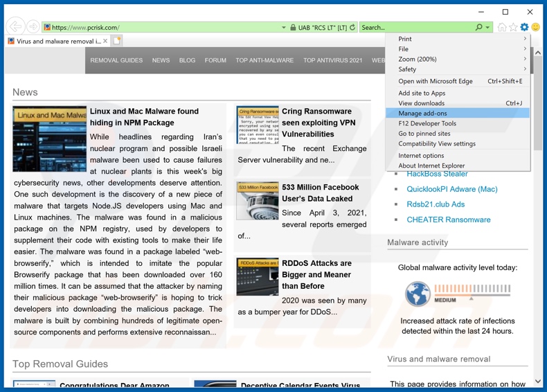Open the CHEATER Ransomware link
Viewport: 547px width, 392px height.
coord(448,220)
